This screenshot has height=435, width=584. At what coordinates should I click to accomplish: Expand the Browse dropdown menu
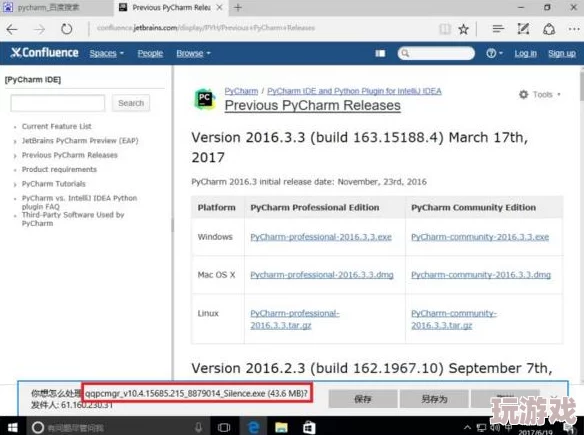coord(193,53)
